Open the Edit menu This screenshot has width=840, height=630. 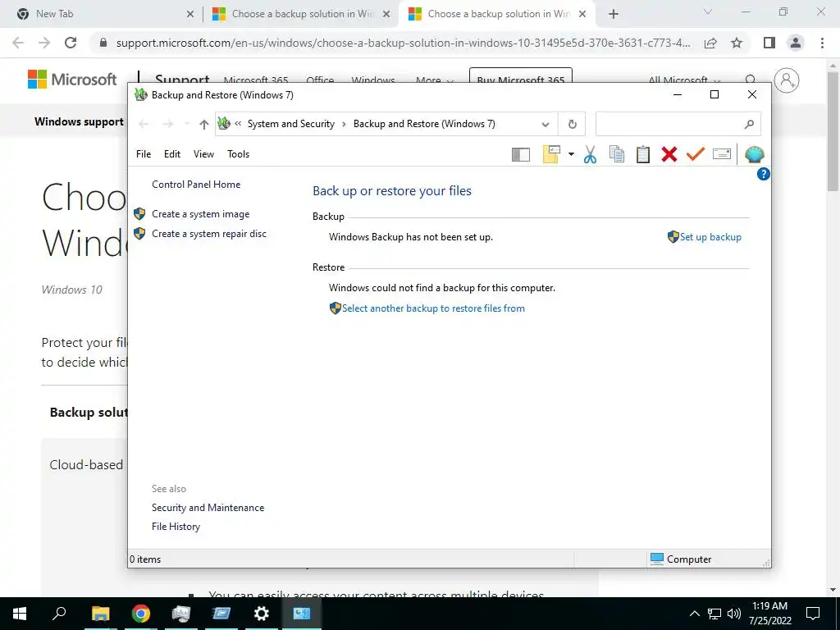[x=172, y=154]
